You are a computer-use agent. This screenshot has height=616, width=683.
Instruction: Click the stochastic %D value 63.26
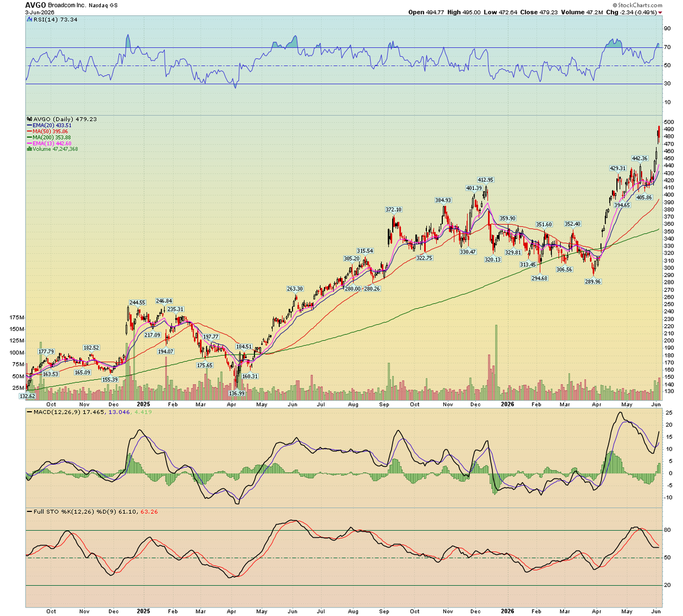click(x=149, y=512)
